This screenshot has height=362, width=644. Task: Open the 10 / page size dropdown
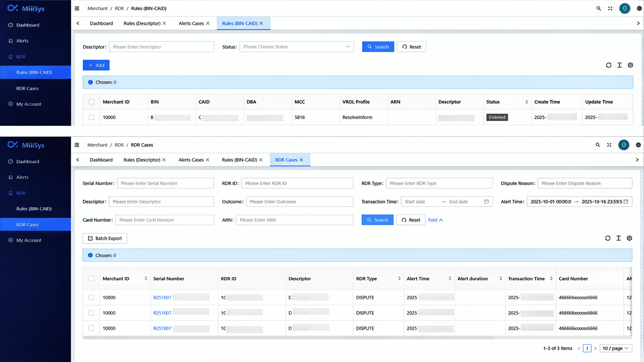(616, 348)
